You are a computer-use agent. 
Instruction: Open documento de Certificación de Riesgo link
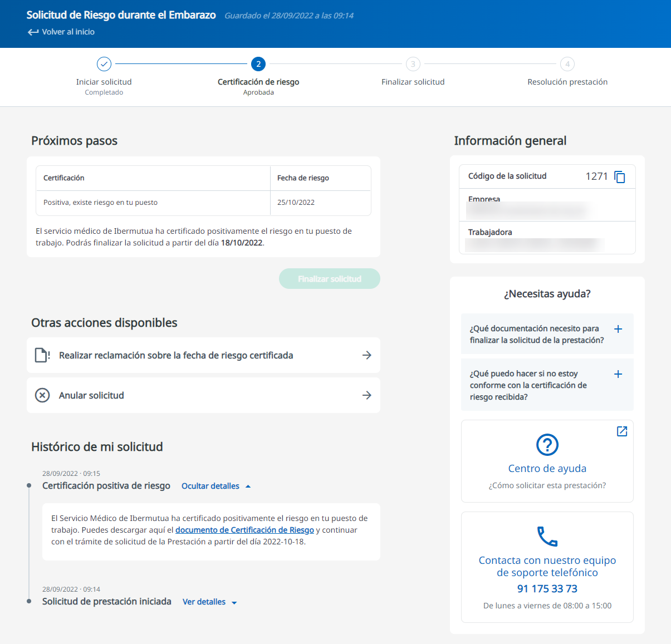pos(244,530)
